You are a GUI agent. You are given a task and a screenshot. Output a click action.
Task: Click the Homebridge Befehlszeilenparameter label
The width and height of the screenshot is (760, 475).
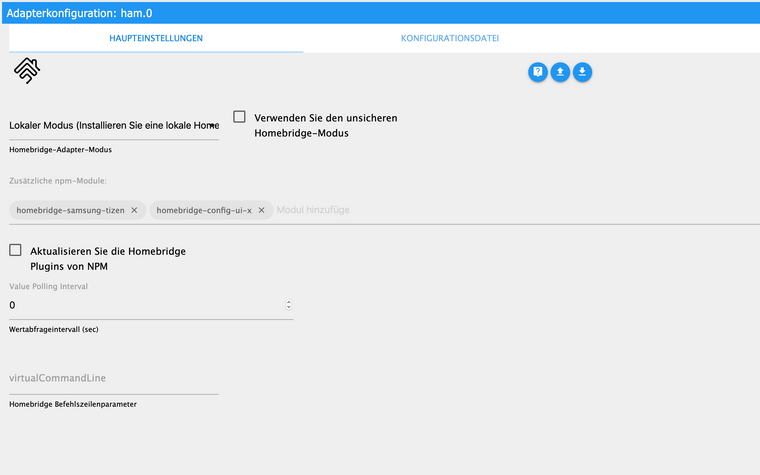73,404
